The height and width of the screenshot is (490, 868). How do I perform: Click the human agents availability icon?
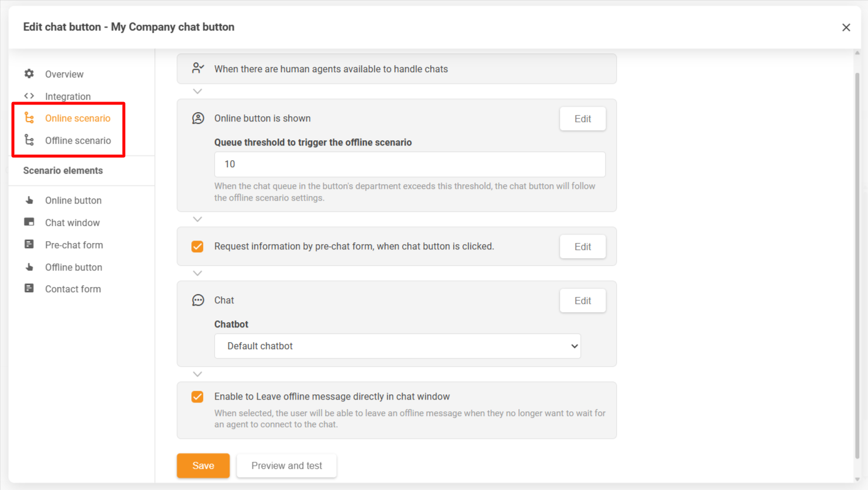[198, 68]
